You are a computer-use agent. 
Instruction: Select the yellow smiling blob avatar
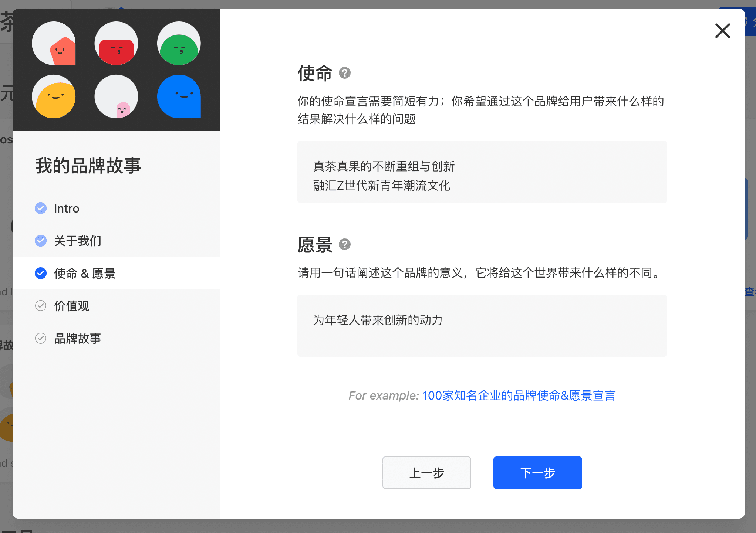pos(54,96)
